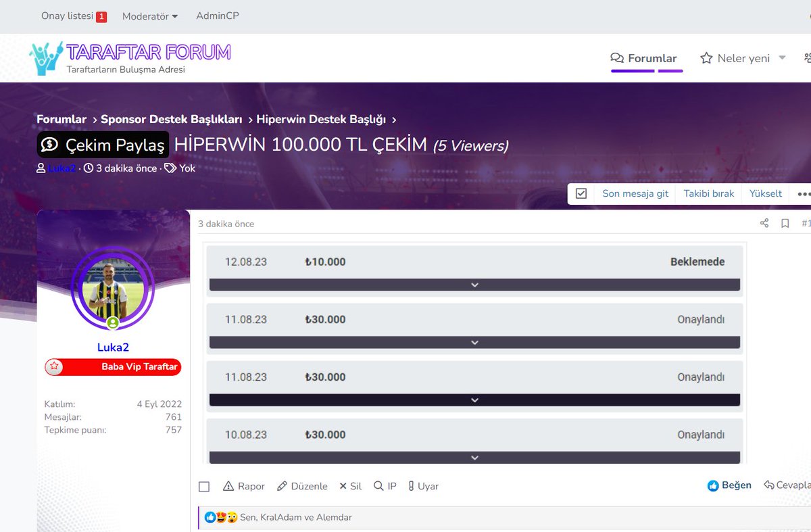Viewport: 811px width, 532px height.
Task: Open AdminCP
Action: [x=218, y=16]
